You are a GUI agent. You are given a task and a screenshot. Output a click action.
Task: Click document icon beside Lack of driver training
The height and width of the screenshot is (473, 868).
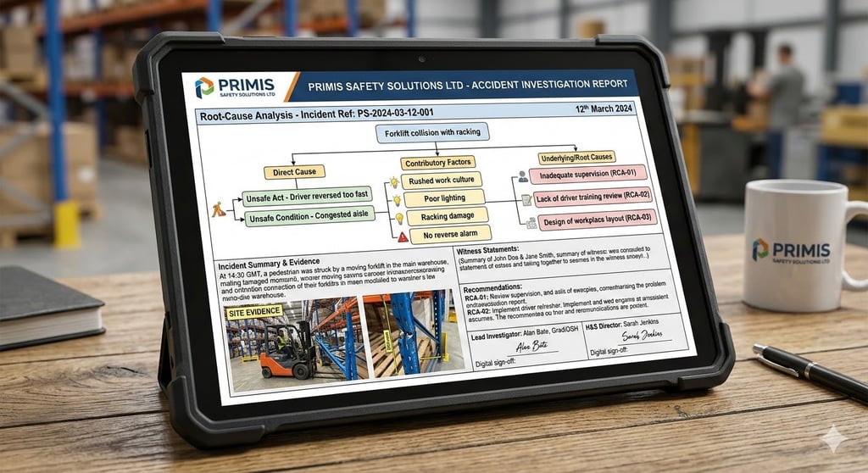point(526,200)
